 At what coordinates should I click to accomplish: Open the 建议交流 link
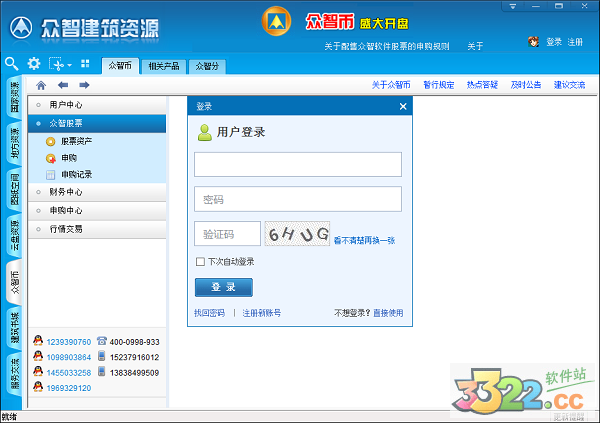[569, 85]
